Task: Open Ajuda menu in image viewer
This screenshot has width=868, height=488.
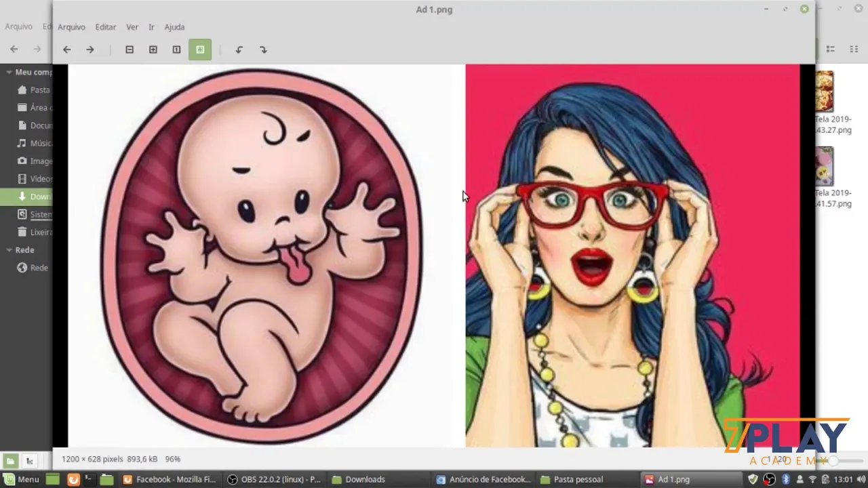Action: 174,27
